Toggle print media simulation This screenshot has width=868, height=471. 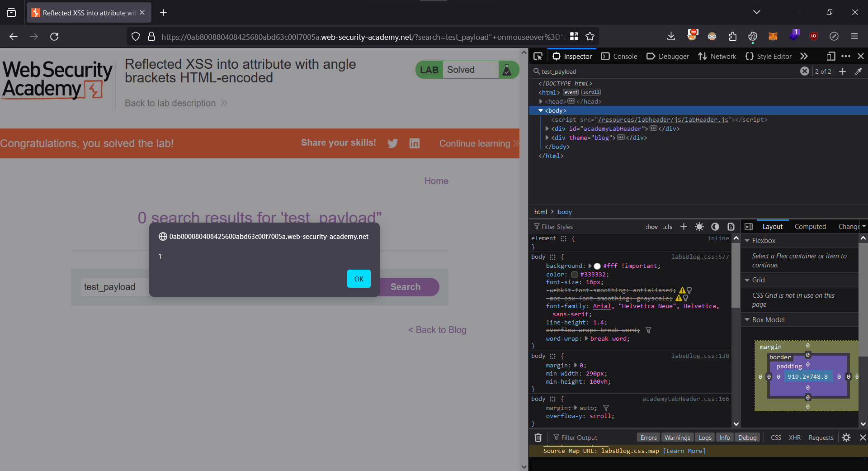pos(731,227)
